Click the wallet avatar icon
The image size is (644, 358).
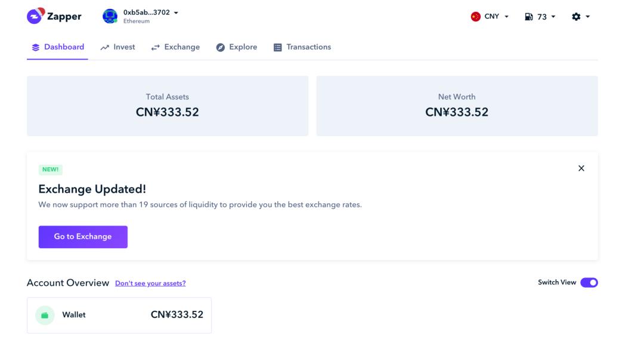click(x=110, y=16)
